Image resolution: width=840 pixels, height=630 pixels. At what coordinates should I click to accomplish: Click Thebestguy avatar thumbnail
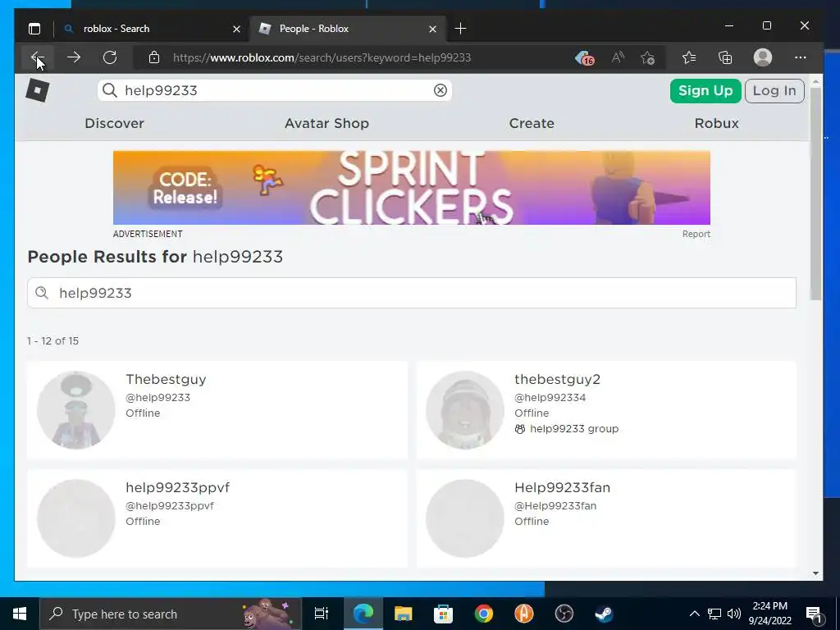pos(76,410)
